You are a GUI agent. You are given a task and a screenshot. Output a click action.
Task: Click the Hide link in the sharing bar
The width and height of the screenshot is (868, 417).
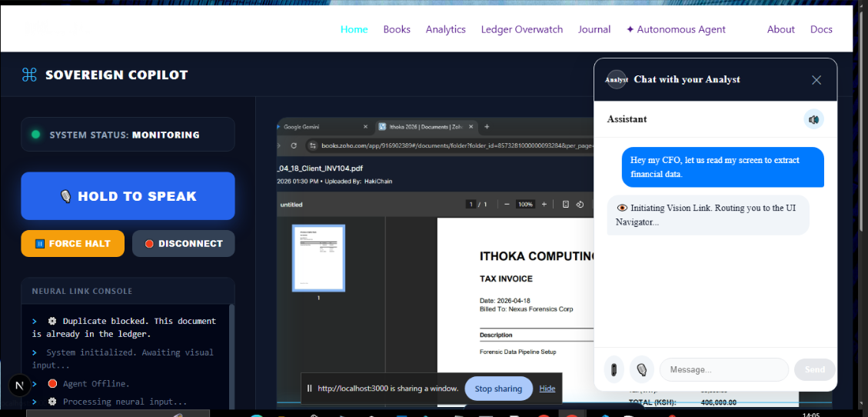pyautogui.click(x=547, y=389)
